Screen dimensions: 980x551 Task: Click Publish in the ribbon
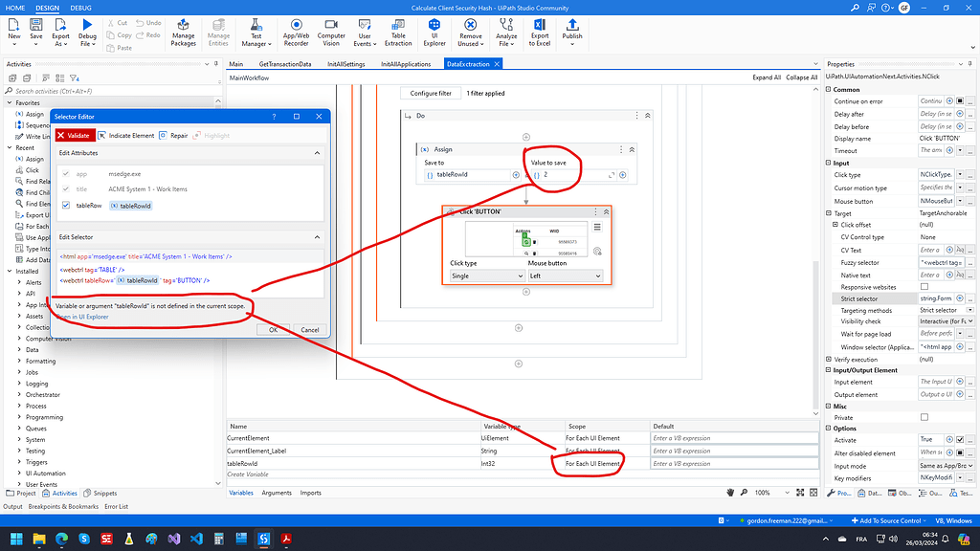(x=574, y=32)
